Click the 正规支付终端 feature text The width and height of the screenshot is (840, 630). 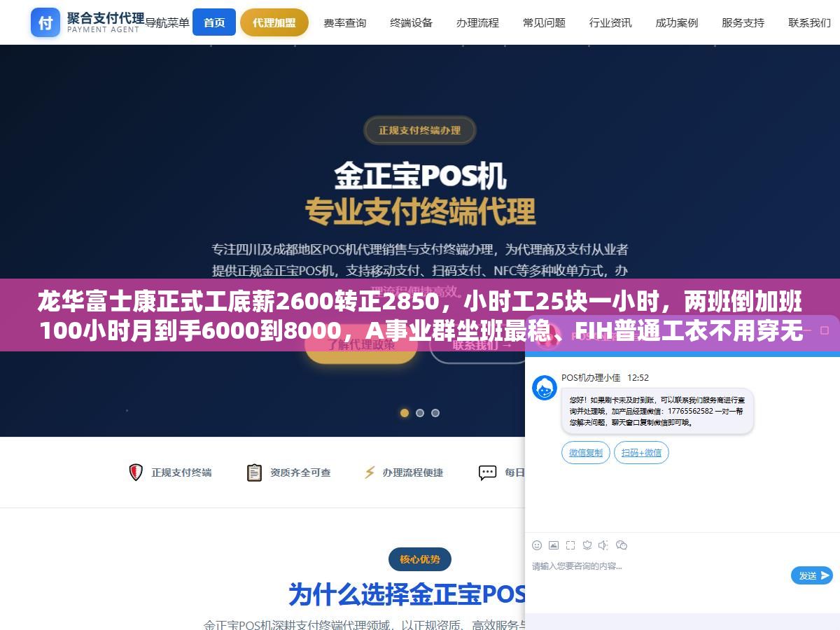pyautogui.click(x=182, y=472)
